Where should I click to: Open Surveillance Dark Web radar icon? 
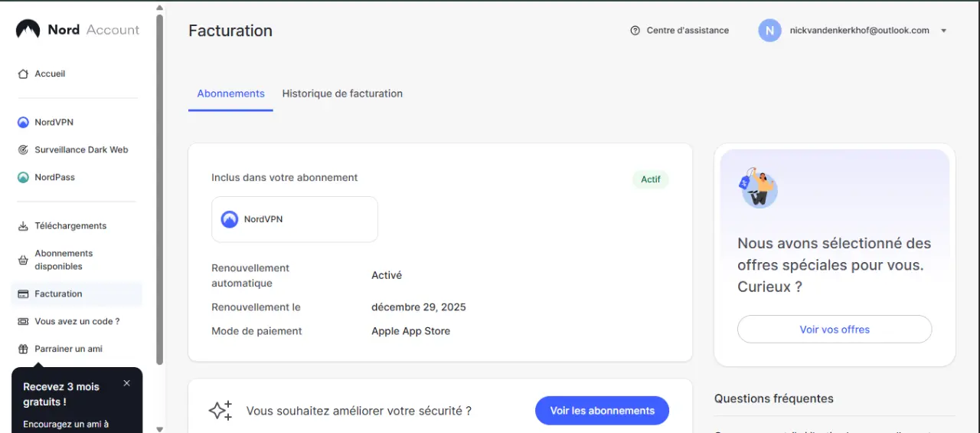click(23, 150)
